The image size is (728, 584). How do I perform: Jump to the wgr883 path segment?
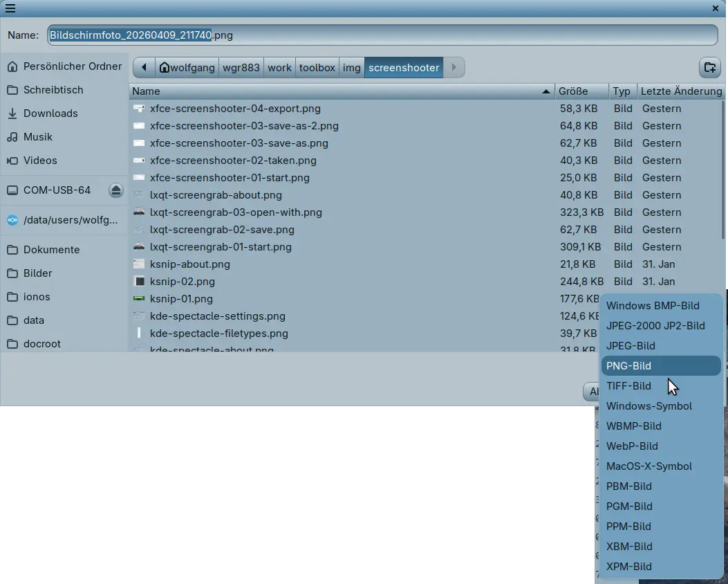(241, 67)
